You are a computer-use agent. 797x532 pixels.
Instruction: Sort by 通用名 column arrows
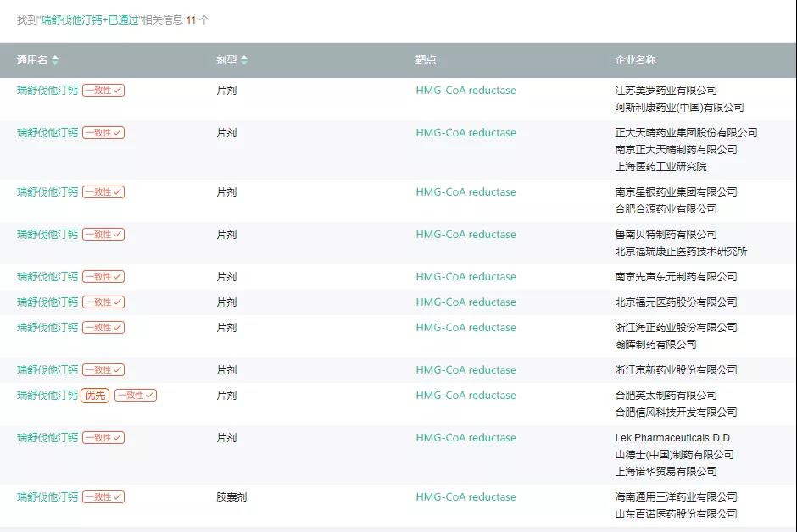coord(55,60)
